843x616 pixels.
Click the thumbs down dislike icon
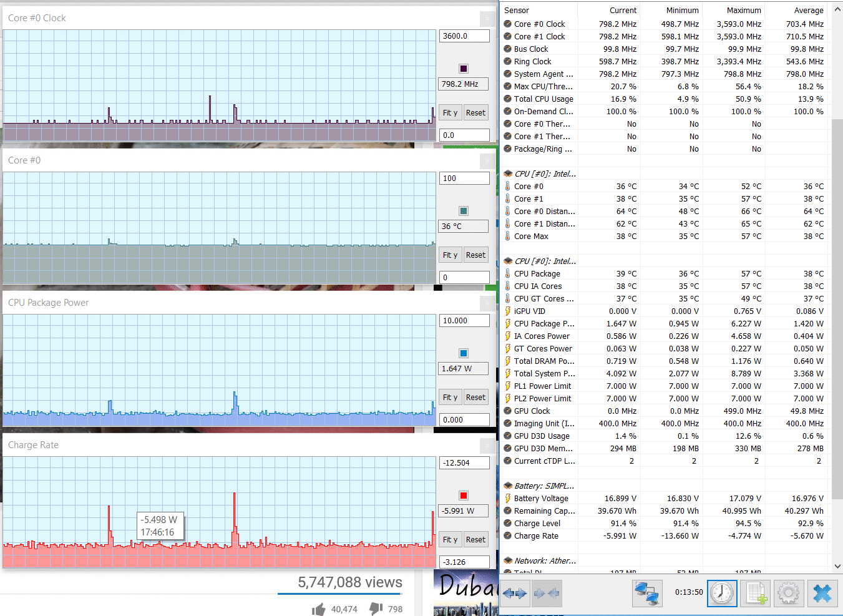tap(376, 609)
